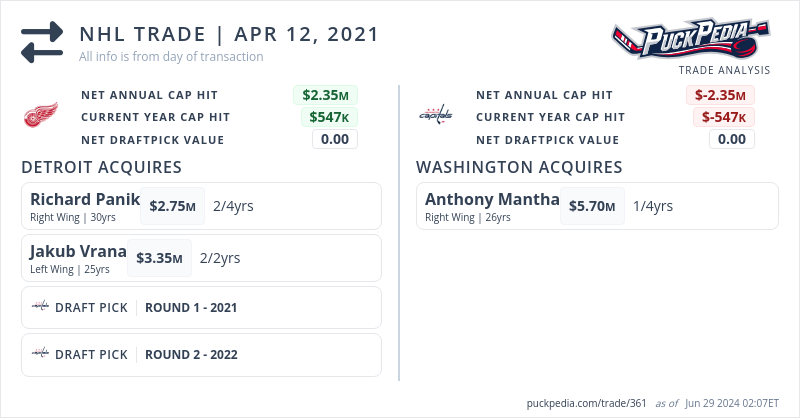
Task: Click the PuckPedia logo
Action: 691,40
